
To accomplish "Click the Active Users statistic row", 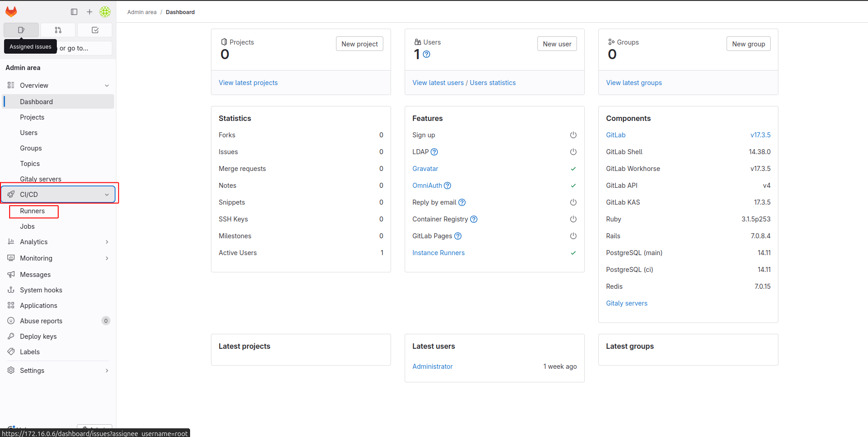I will click(301, 253).
